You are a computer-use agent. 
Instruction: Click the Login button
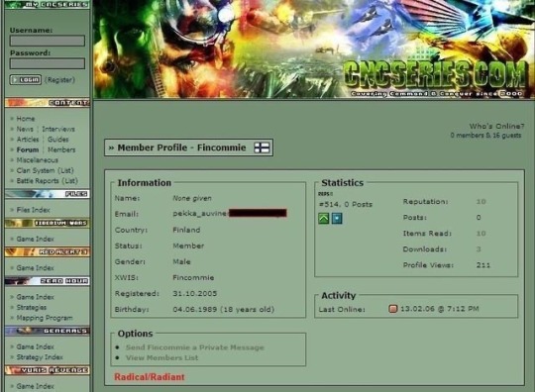[x=26, y=80]
